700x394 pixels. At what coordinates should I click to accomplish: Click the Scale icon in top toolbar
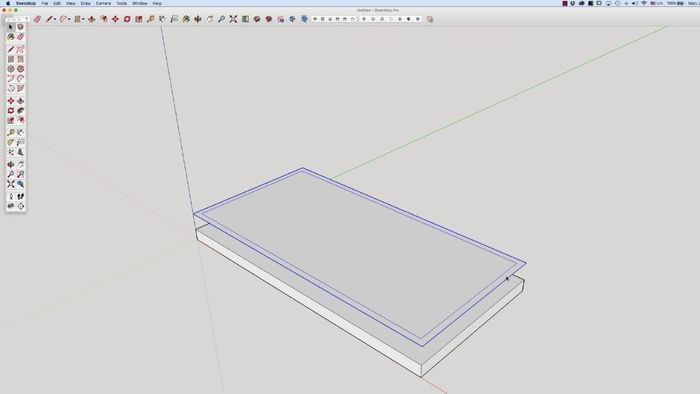point(139,19)
